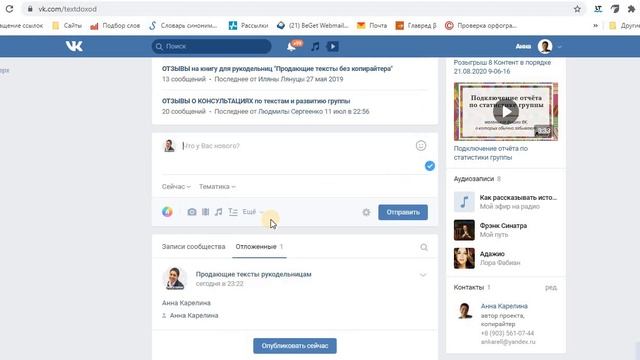This screenshot has width=640, height=360.
Task: Open Продающие тексты рукодельницам post author
Action: coord(253,274)
